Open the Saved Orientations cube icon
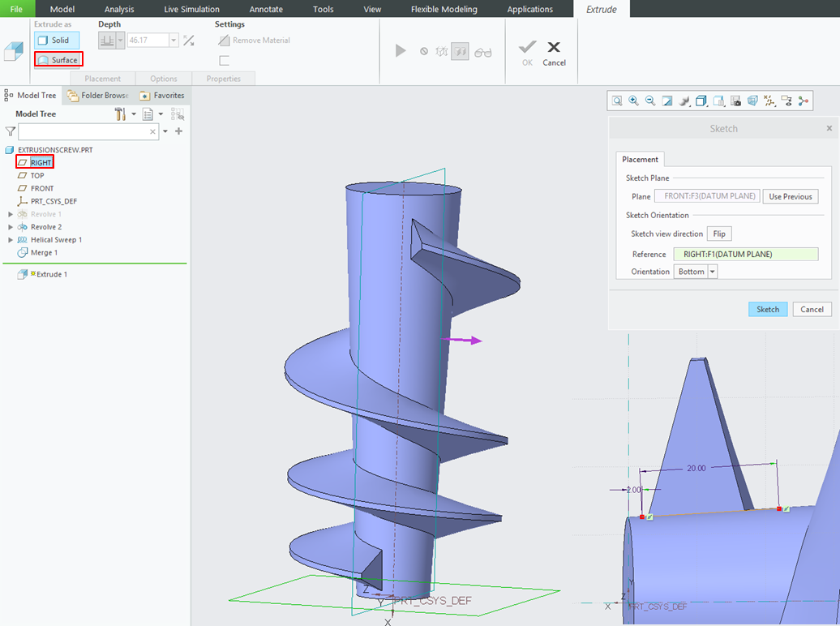The height and width of the screenshot is (626, 840). click(701, 101)
